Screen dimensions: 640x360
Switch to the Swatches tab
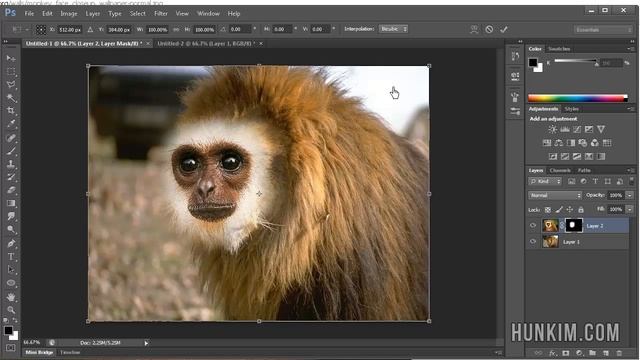559,49
